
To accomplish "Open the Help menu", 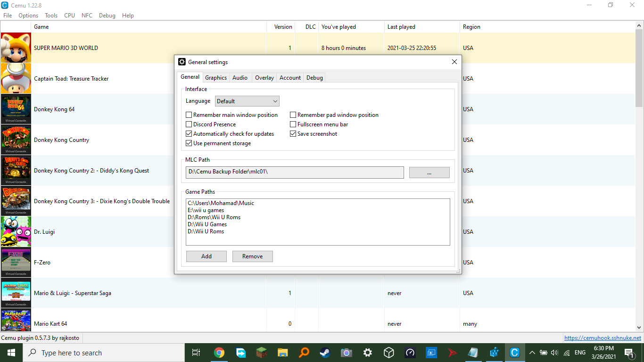I will 128,16.
